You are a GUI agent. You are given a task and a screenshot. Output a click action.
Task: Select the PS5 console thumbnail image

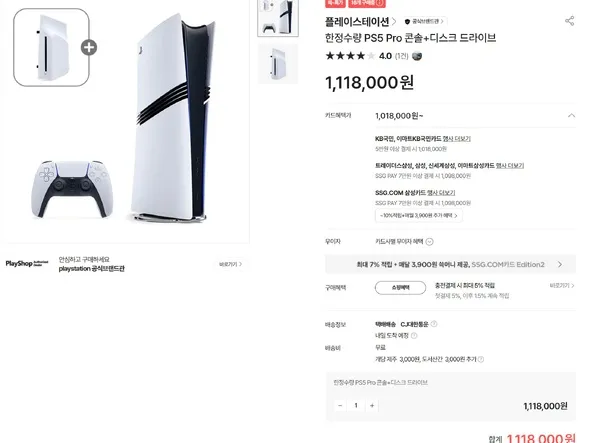coord(278,18)
